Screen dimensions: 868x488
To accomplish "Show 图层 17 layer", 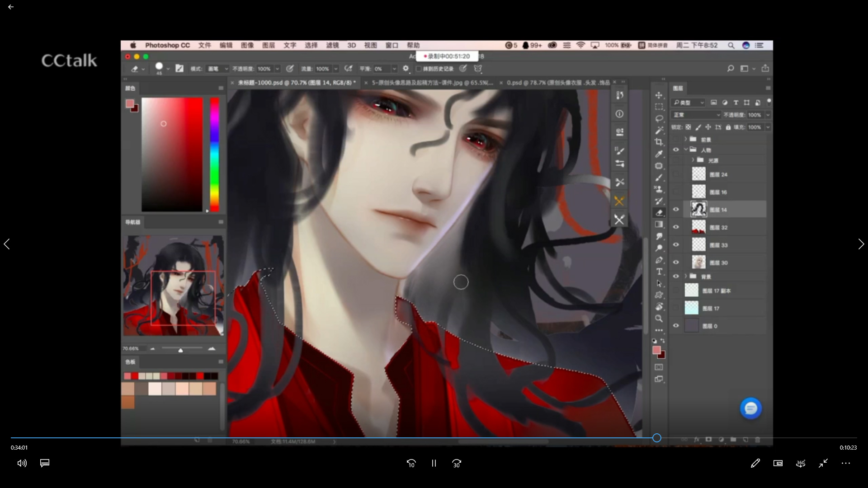I will coord(676,308).
